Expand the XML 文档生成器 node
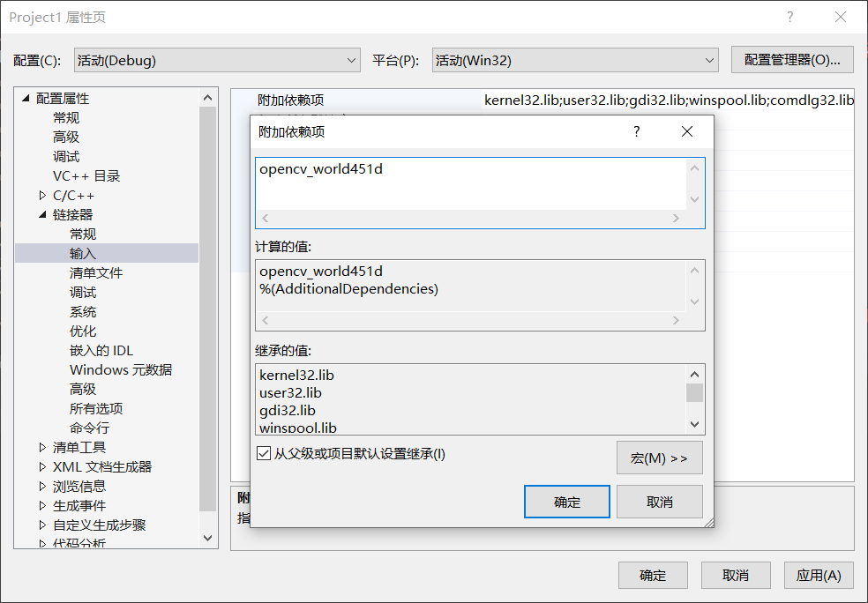The height and width of the screenshot is (603, 868). click(42, 466)
